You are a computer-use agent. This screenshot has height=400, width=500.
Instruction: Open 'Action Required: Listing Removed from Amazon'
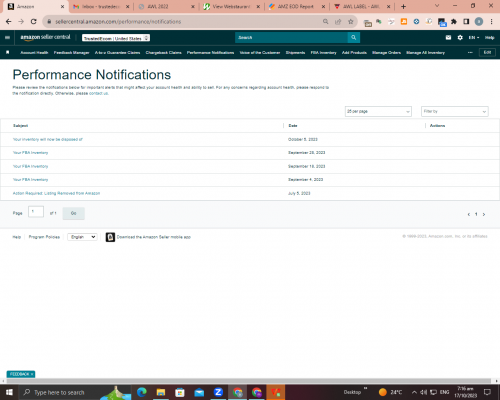point(56,193)
